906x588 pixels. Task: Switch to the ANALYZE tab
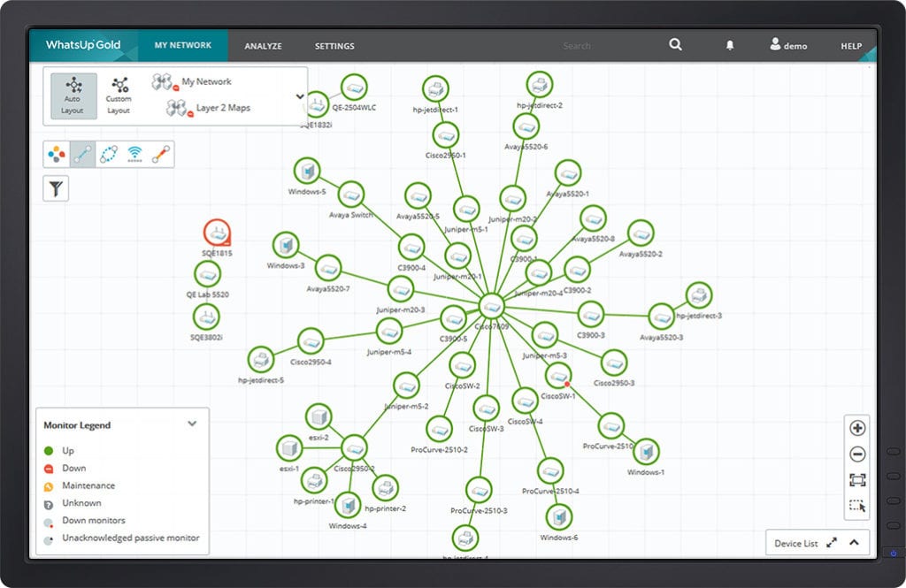(263, 45)
